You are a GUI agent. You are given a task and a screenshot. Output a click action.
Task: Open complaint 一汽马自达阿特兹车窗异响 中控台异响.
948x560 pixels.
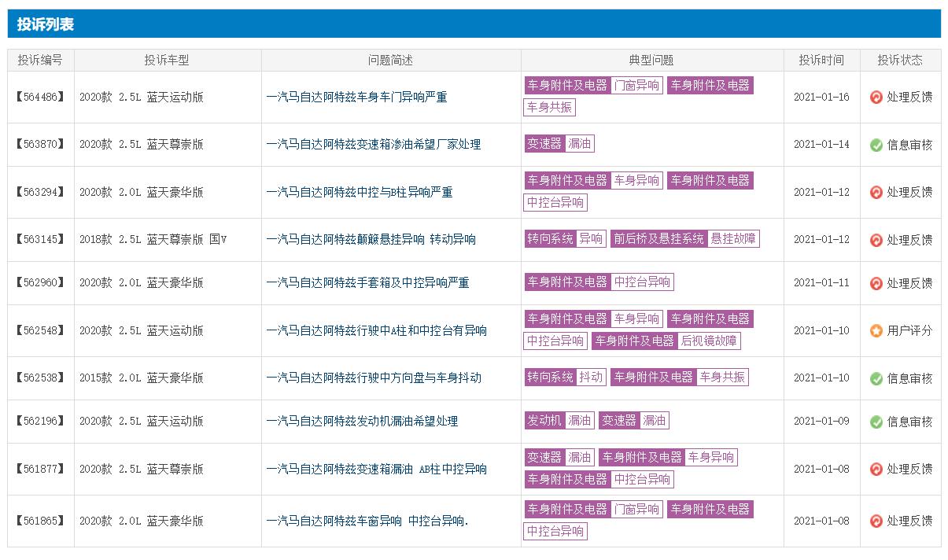tap(367, 521)
